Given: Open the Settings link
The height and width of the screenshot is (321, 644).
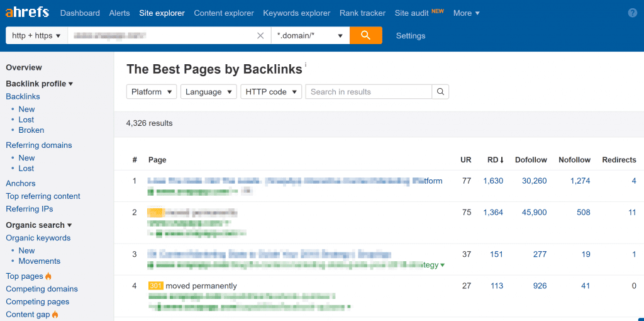Looking at the screenshot, I should (x=411, y=36).
